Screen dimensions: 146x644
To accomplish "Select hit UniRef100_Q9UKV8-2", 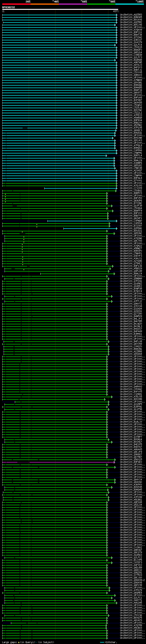I will (x=133, y=580).
